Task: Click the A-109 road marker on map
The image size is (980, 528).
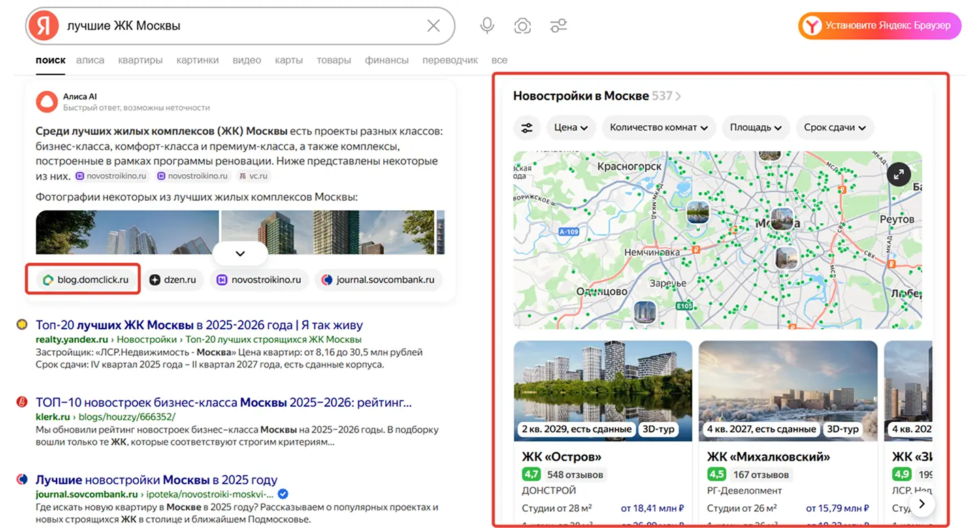Action: 568,232
